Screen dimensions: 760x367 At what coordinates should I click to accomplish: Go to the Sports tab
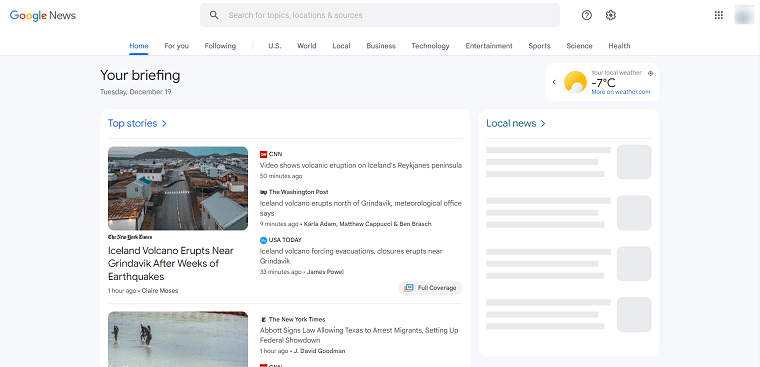pos(539,46)
